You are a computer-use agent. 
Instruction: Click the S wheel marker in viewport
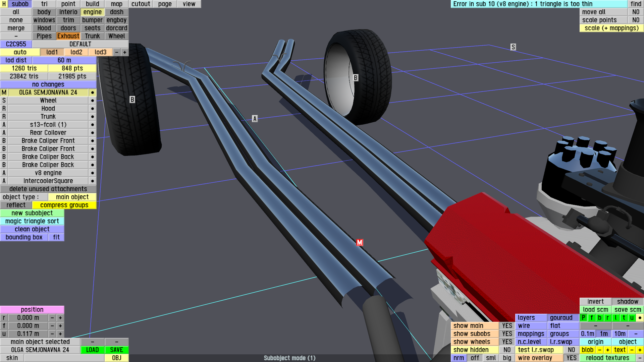click(x=513, y=47)
